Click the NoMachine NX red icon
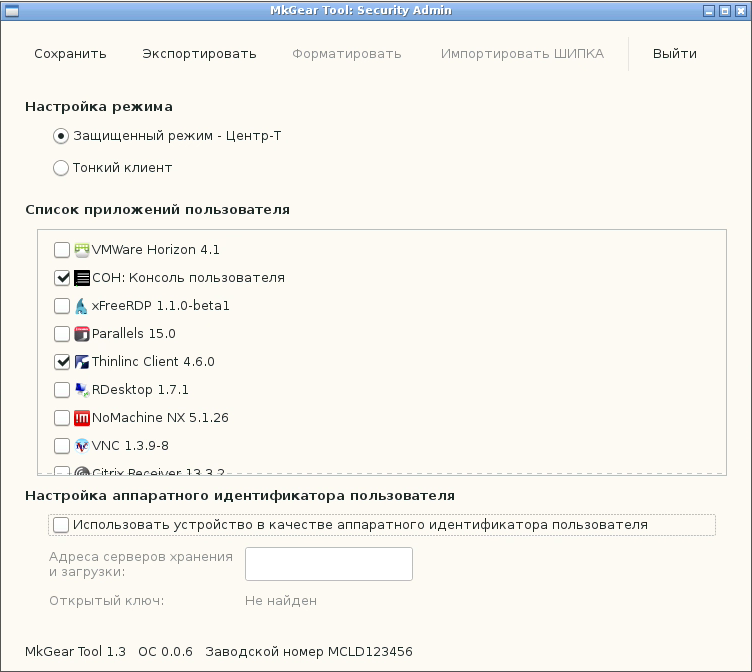 (x=82, y=418)
